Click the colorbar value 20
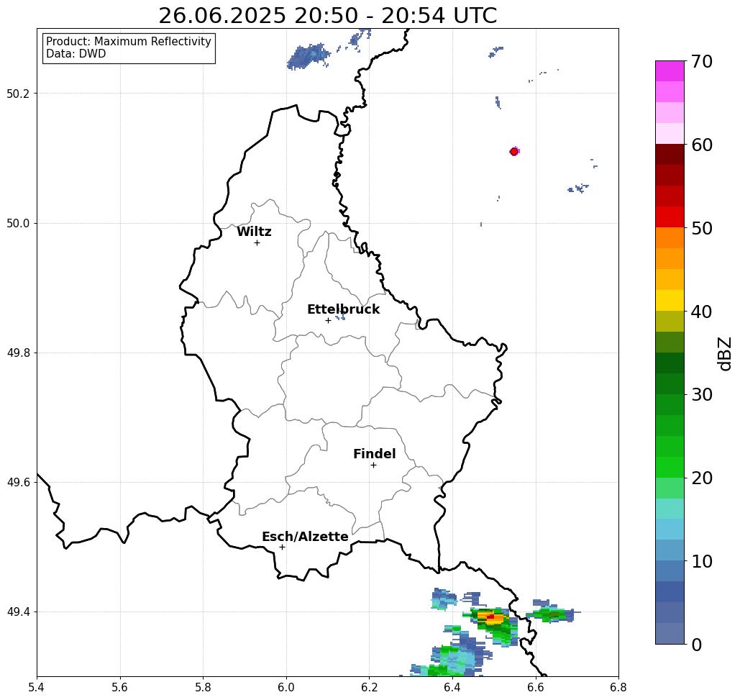This screenshot has height=700, width=740. tap(701, 478)
